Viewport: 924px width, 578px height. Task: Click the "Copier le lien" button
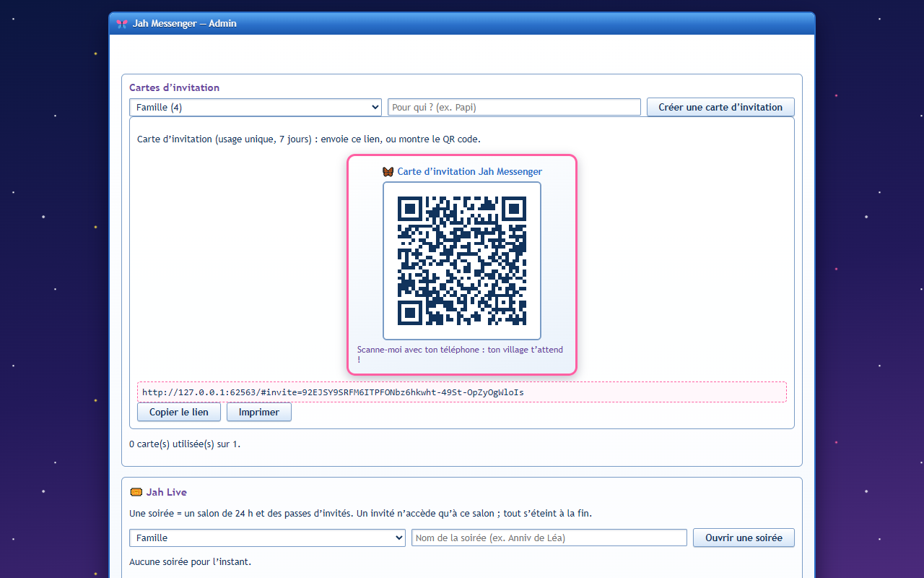pos(179,412)
